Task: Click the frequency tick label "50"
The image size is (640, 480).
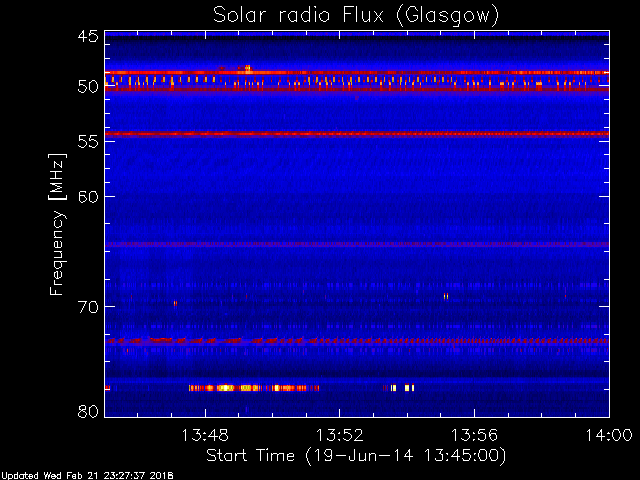Action: click(x=88, y=87)
